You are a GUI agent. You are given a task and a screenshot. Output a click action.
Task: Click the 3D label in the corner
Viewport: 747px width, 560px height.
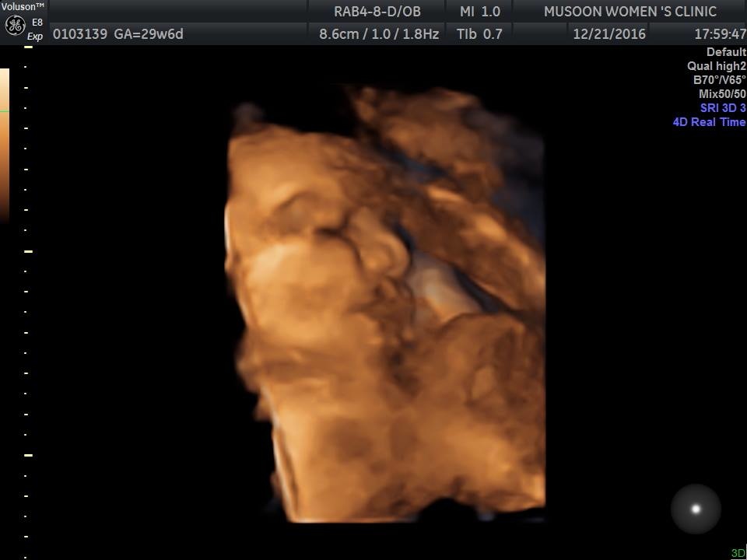tap(738, 554)
